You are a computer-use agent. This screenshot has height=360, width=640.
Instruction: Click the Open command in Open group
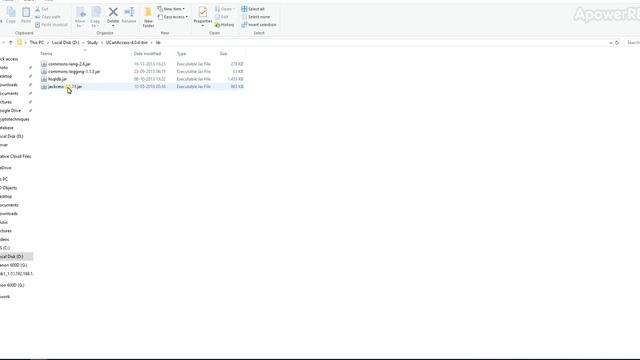click(x=224, y=9)
